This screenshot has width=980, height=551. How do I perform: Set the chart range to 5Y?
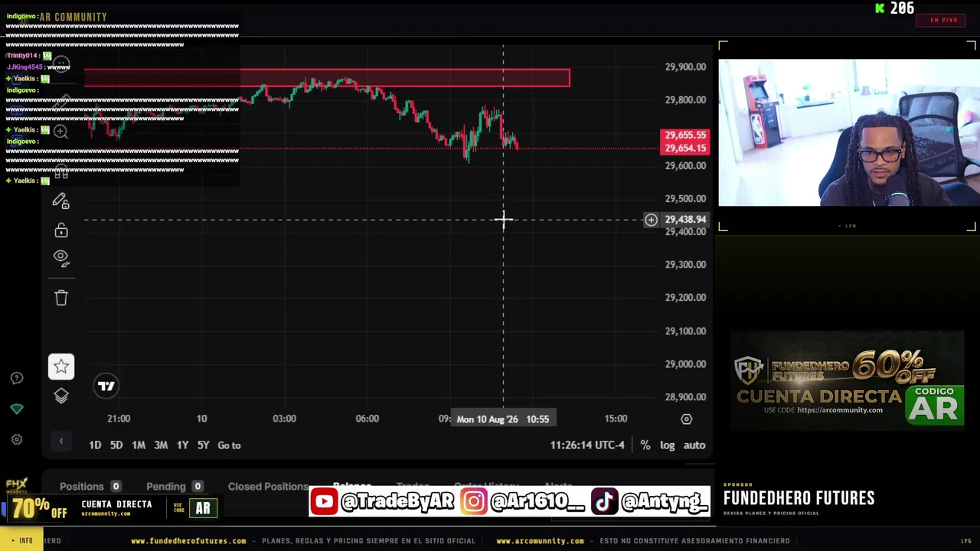tap(203, 445)
